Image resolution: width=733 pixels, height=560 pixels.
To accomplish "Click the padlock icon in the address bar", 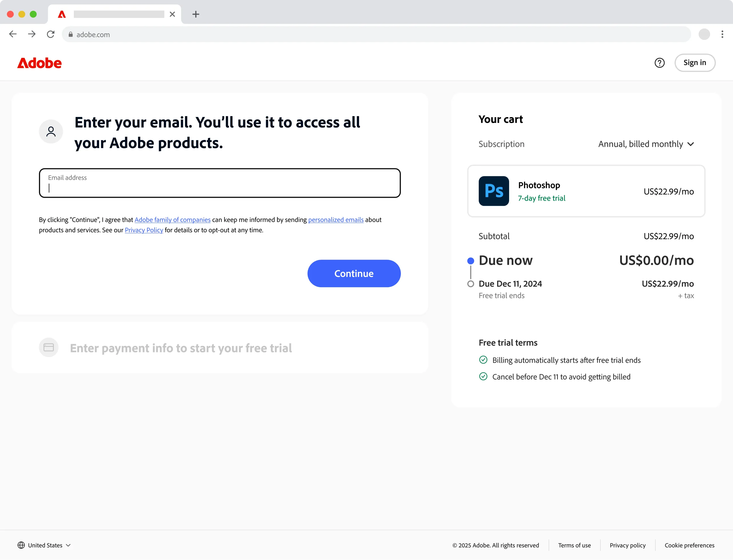I will coord(71,34).
